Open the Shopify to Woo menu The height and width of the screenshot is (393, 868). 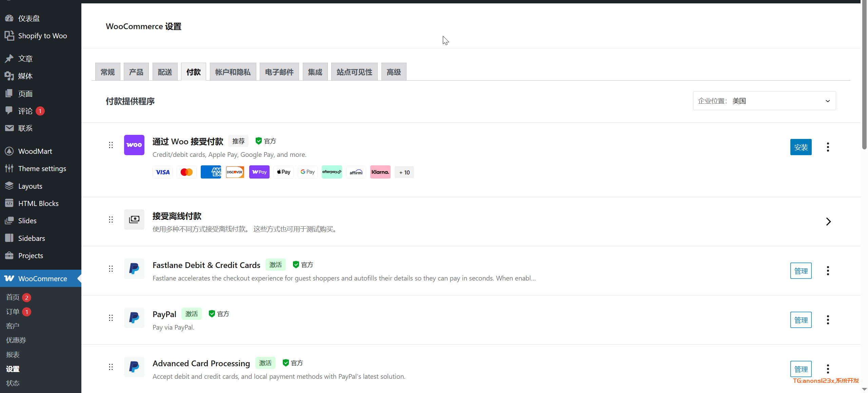tap(42, 36)
